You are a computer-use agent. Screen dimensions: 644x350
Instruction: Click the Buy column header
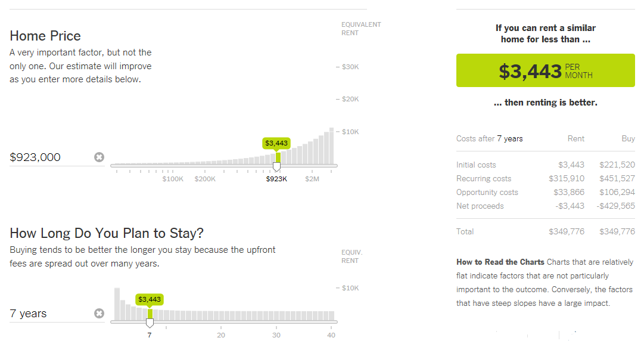click(628, 138)
